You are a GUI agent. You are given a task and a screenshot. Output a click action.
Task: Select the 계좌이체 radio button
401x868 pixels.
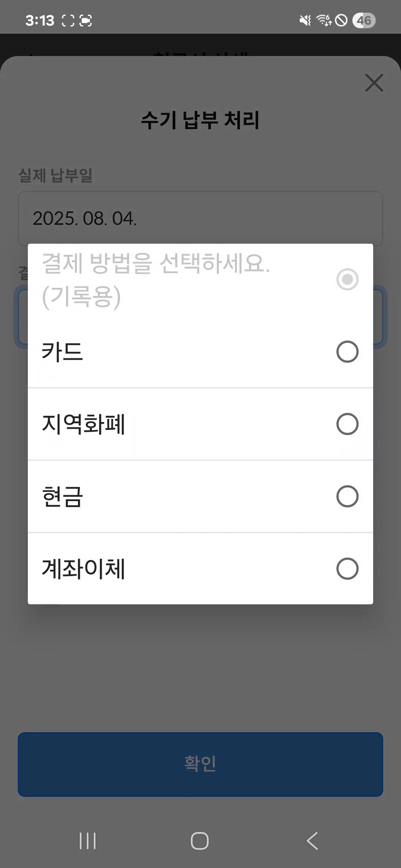click(347, 569)
